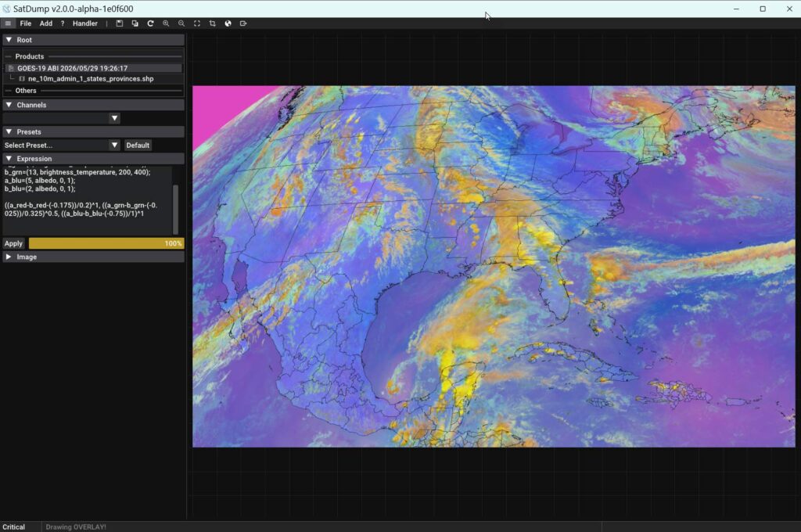Viewport: 801px width, 532px height.
Task: Click the globe projection icon
Action: [x=228, y=23]
